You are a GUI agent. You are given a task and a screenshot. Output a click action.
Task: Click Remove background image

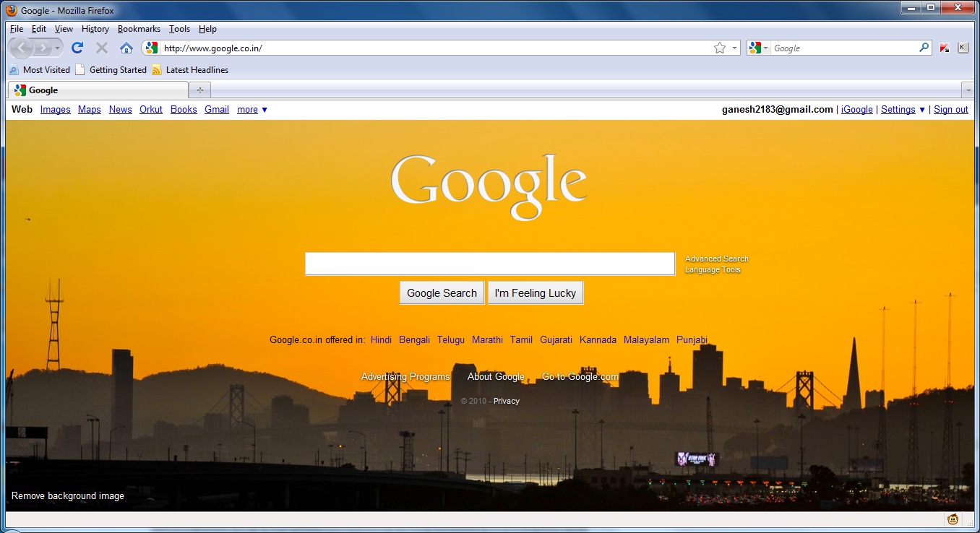pyautogui.click(x=68, y=496)
